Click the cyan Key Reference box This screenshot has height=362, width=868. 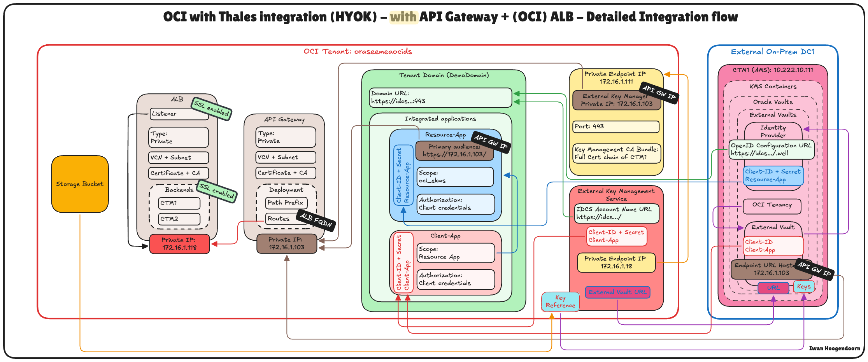pos(560,301)
